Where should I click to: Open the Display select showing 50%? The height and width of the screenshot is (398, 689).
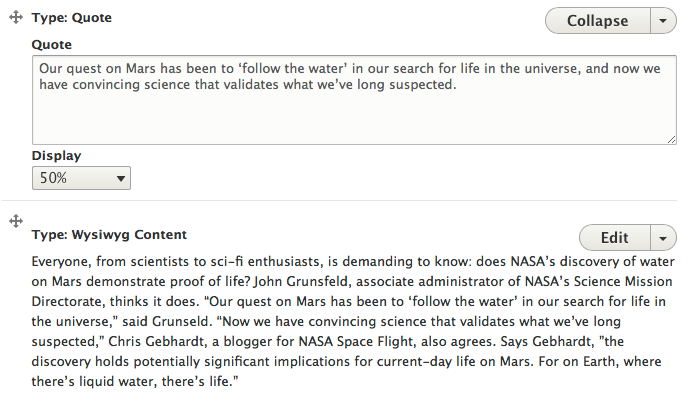[81, 178]
